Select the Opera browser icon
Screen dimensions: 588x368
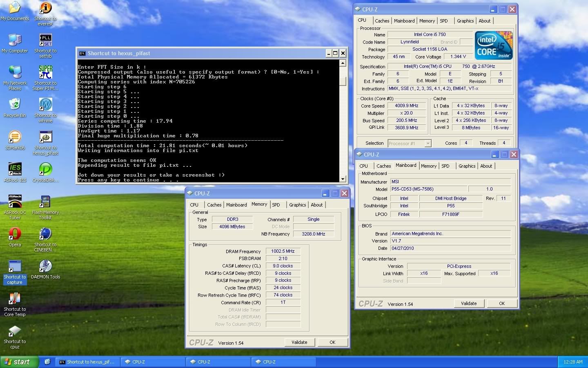[x=15, y=233]
